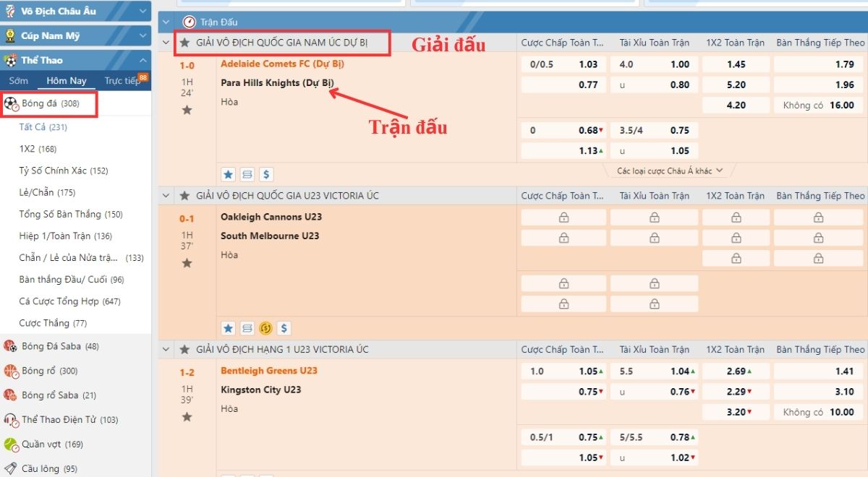This screenshot has width=868, height=477.
Task: Select 1X2 (168) bet type
Action: (x=38, y=149)
